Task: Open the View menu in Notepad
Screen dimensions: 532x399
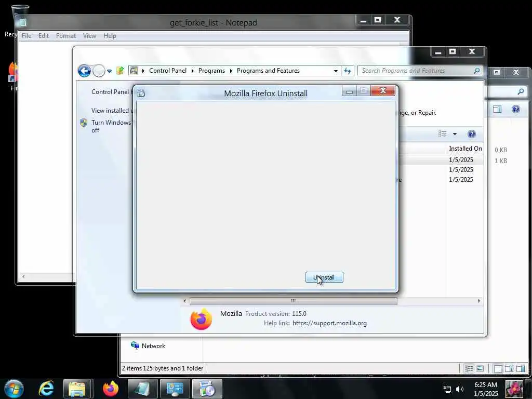Action: point(89,36)
